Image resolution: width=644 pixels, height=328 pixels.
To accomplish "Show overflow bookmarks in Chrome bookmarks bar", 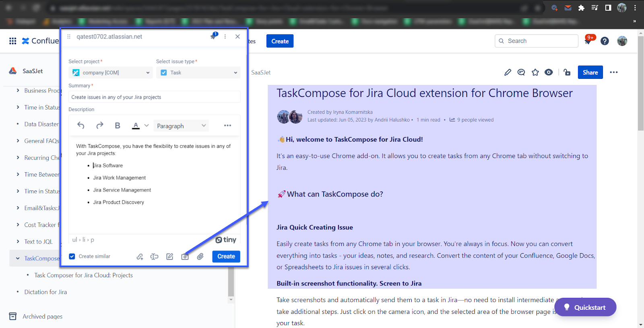I will [x=635, y=21].
